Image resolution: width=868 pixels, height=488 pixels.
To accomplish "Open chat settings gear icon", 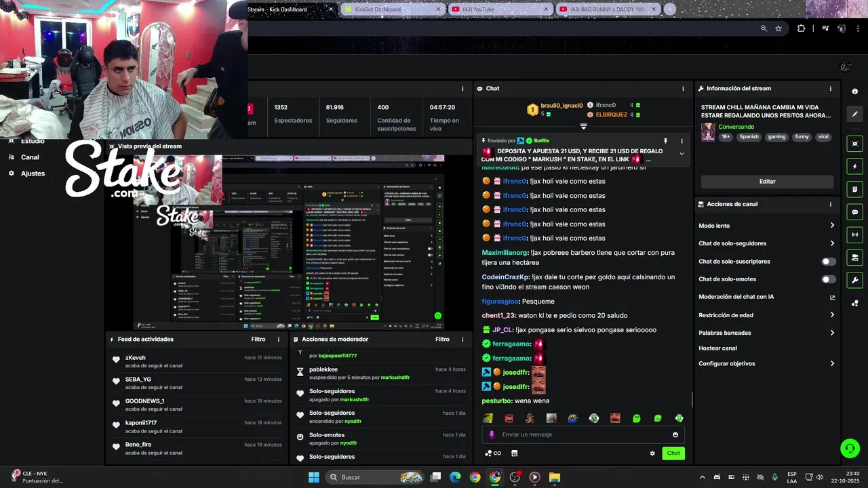I will click(652, 453).
